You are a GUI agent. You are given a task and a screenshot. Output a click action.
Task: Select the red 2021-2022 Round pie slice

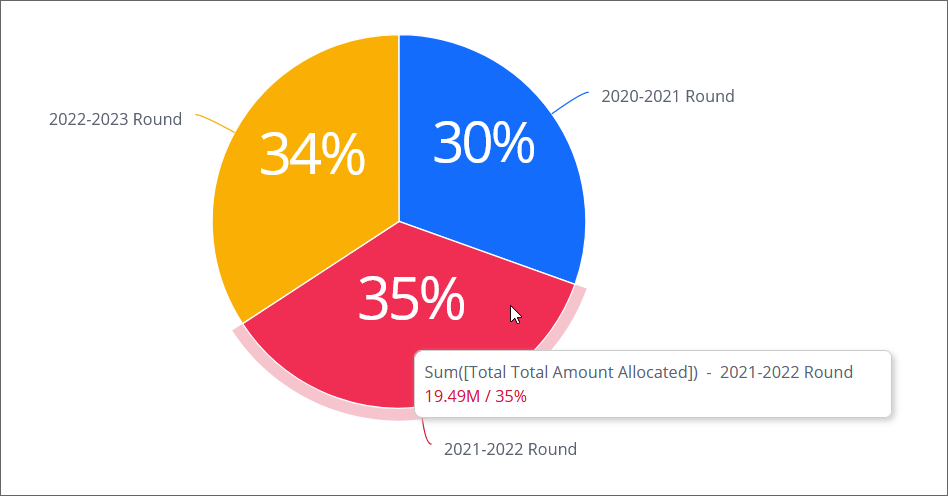(330, 350)
